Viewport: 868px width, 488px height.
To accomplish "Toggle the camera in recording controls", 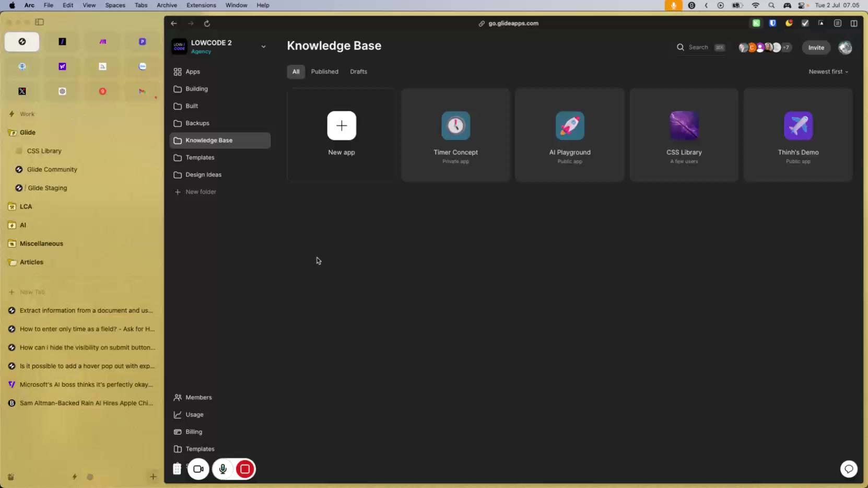I will coord(198,469).
